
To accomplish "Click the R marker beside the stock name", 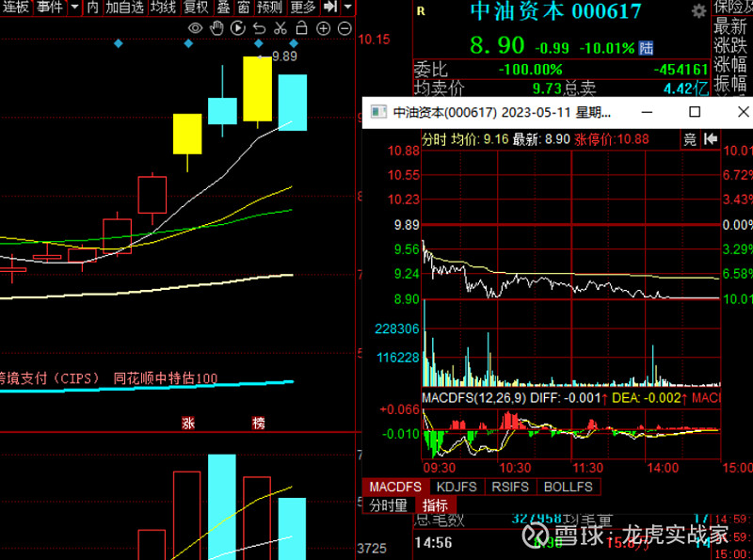I will pyautogui.click(x=421, y=11).
